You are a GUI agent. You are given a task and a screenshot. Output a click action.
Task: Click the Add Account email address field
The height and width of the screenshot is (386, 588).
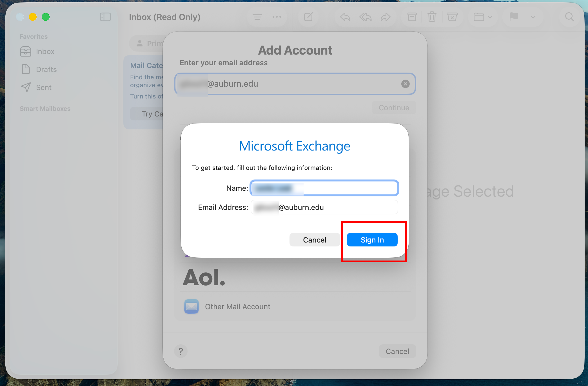(x=295, y=84)
